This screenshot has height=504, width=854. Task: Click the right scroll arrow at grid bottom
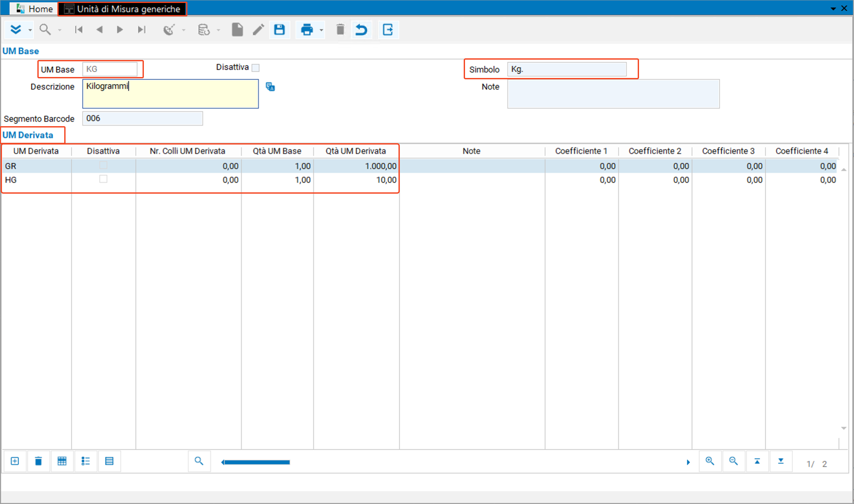pos(688,462)
